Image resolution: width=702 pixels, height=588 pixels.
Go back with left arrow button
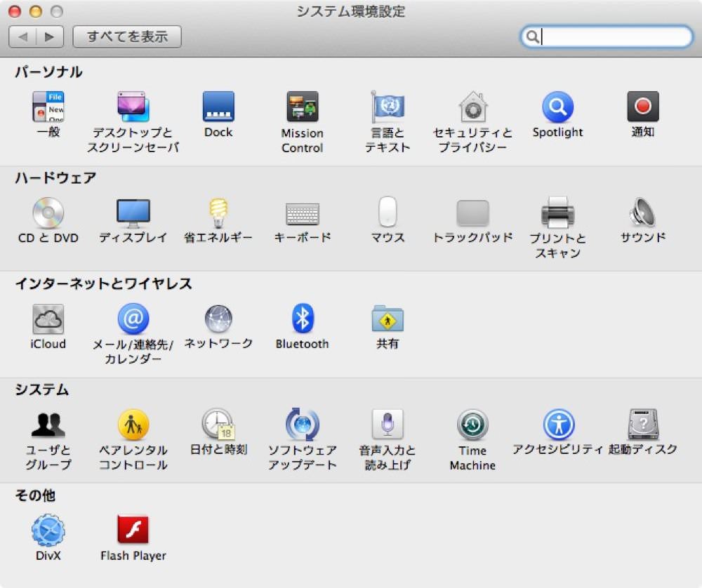(22, 36)
